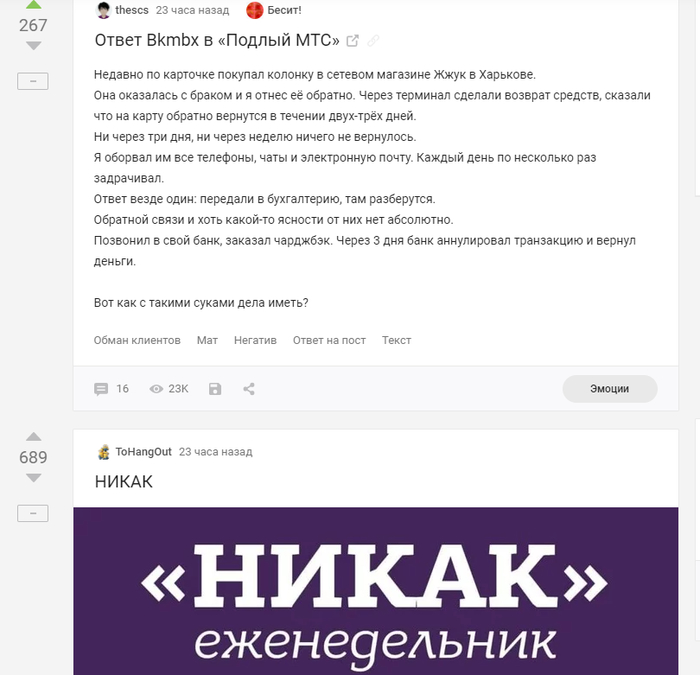The height and width of the screenshot is (675, 700).
Task: Copy the post link chain icon
Action: coord(373,41)
